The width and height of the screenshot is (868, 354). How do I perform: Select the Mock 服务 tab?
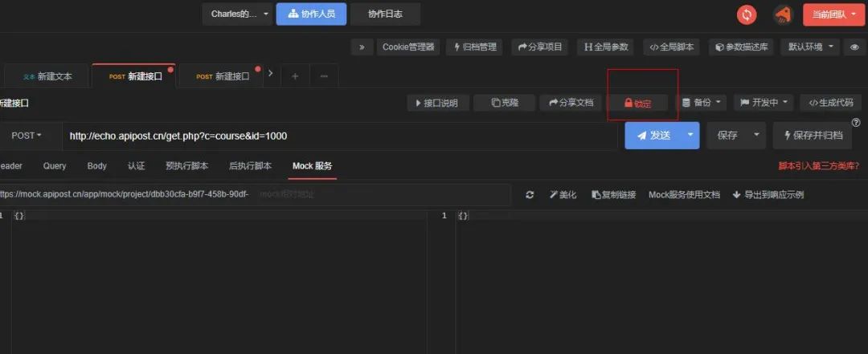[x=312, y=166]
